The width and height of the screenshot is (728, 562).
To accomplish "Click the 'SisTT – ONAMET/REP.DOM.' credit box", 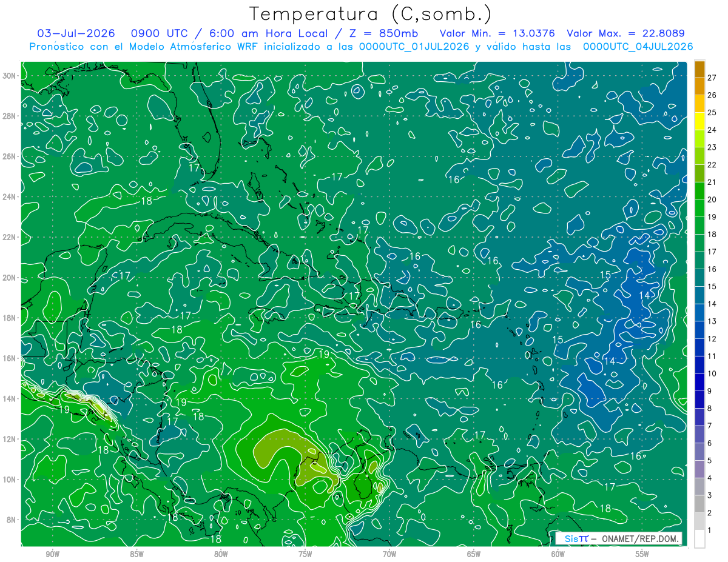I will tap(619, 538).
